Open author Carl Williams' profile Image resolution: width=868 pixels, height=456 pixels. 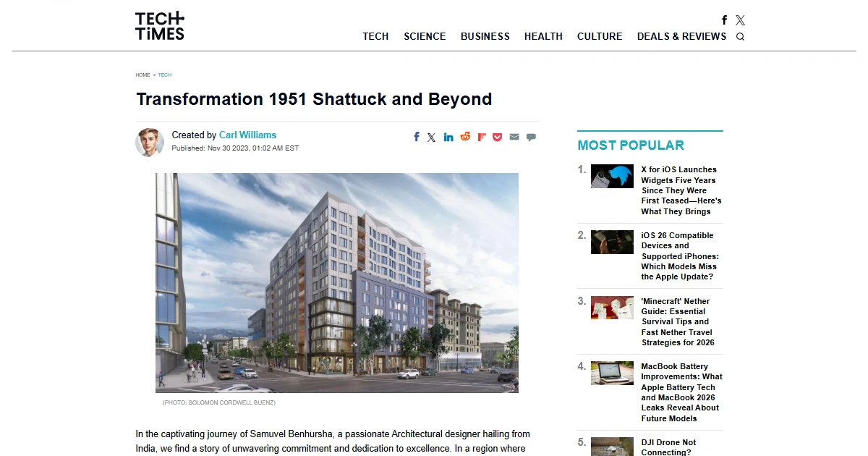point(247,135)
